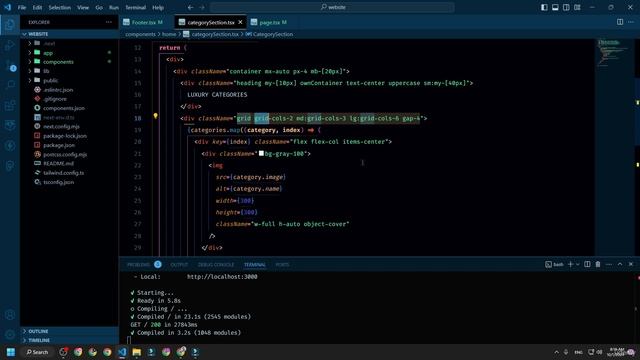The width and height of the screenshot is (640, 360).
Task: Kill the terminal with trash icon
Action: point(598,264)
